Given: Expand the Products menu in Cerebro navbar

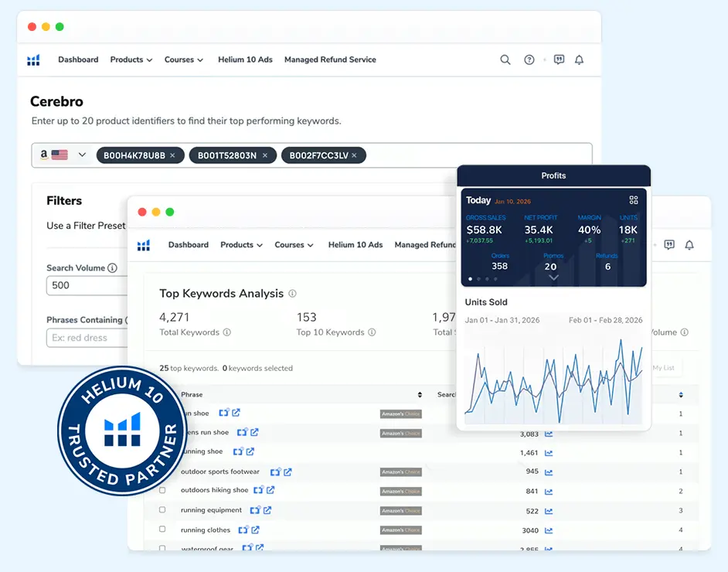Looking at the screenshot, I should click(131, 60).
